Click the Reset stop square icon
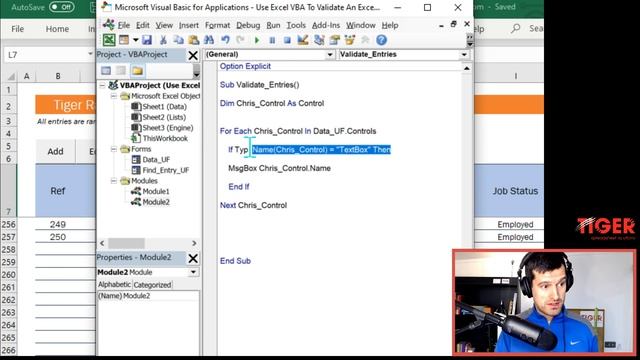Viewport: 640px width, 360px height. (287, 40)
